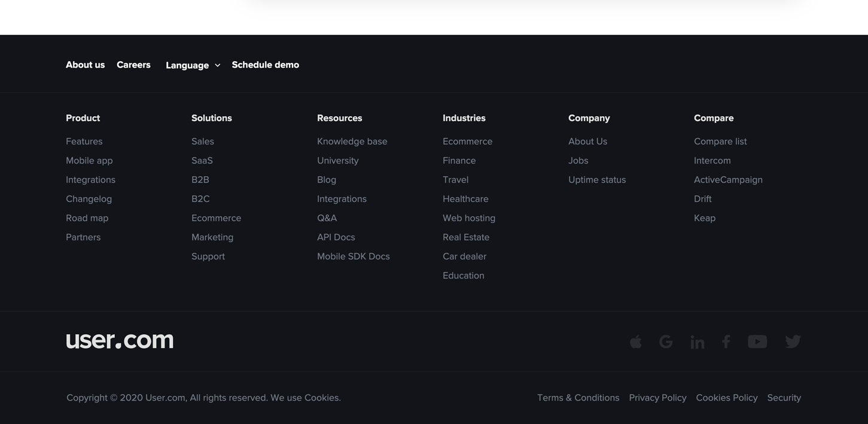
Task: Open the About us top link
Action: (x=85, y=65)
